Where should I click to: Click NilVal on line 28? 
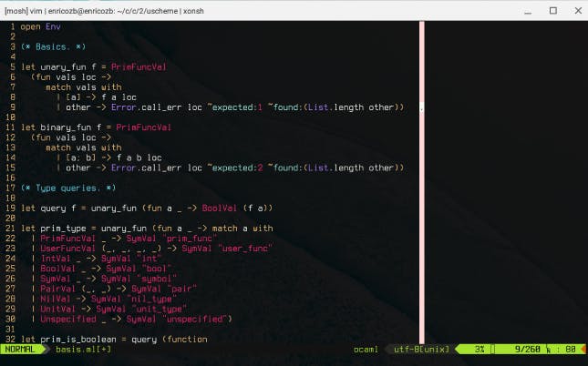(56, 300)
